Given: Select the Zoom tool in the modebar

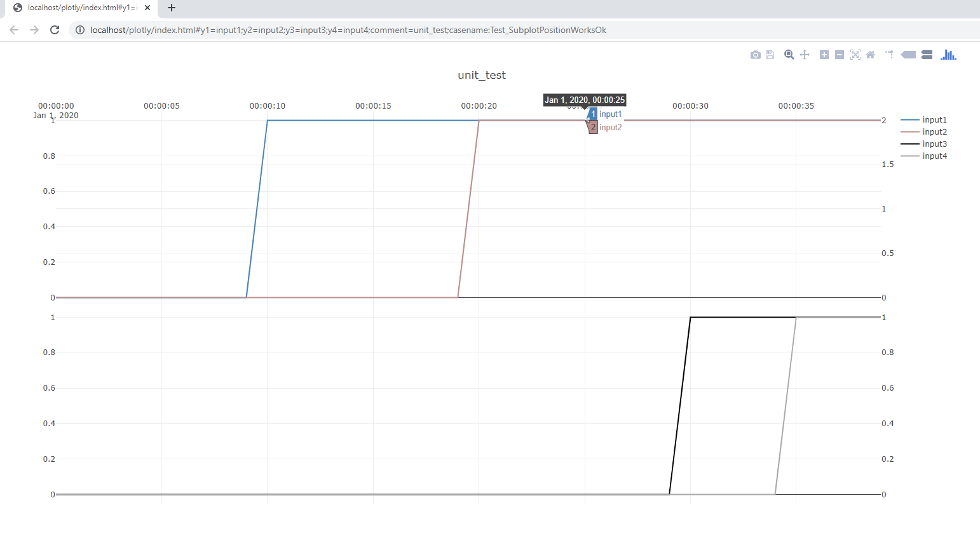Looking at the screenshot, I should 789,55.
